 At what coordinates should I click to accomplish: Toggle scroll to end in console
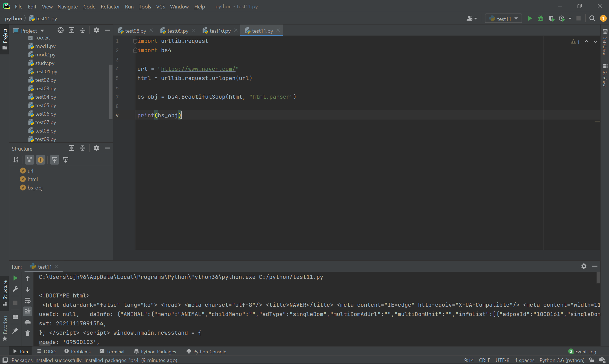click(x=28, y=311)
